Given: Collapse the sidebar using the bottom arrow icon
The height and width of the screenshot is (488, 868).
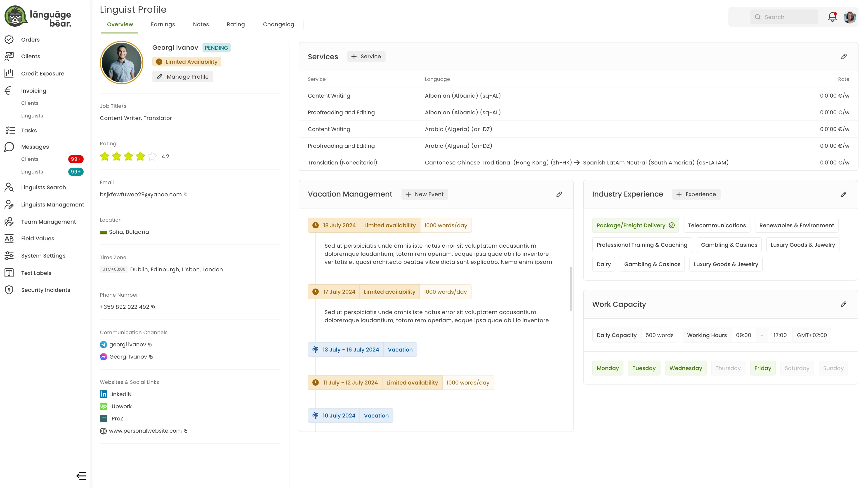Looking at the screenshot, I should pyautogui.click(x=81, y=476).
